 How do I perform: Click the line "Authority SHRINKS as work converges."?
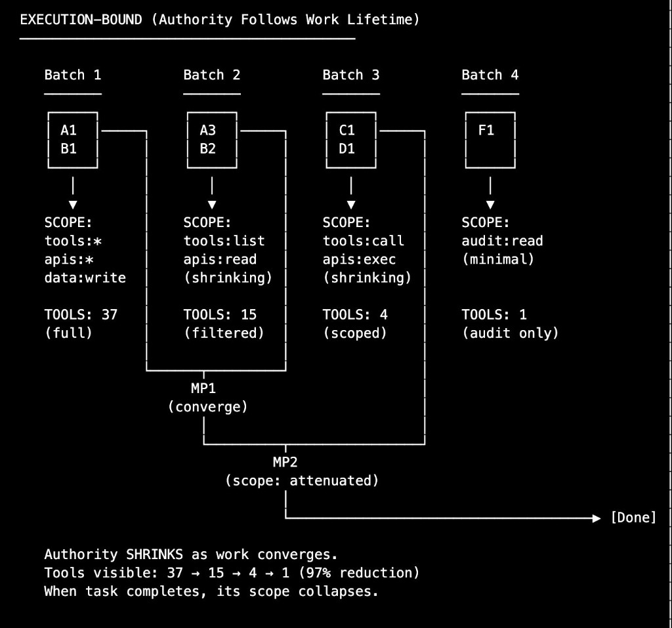191,555
